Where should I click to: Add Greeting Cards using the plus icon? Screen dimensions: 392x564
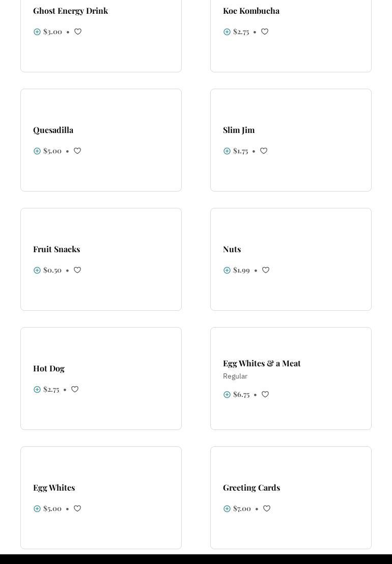(227, 508)
